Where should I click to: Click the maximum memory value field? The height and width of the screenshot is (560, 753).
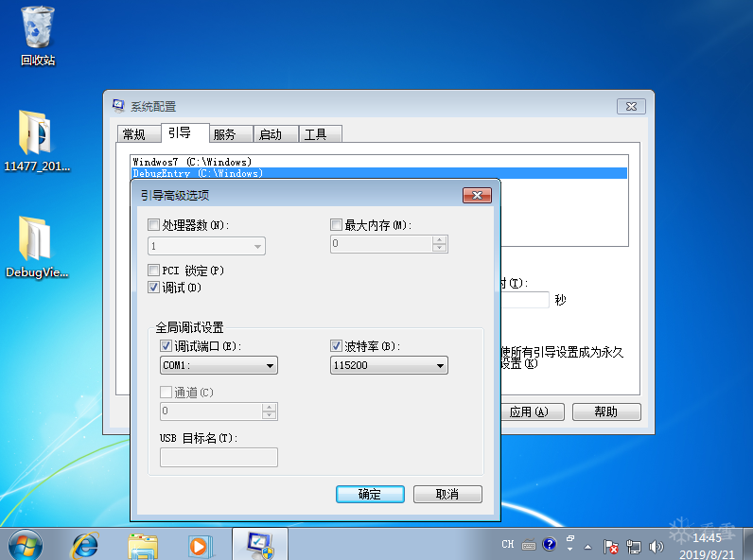[382, 243]
